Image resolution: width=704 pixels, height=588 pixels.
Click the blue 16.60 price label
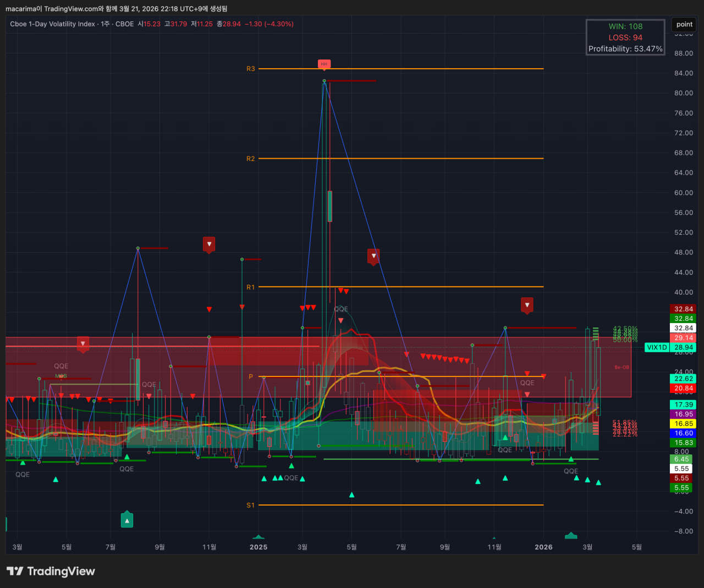(684, 433)
